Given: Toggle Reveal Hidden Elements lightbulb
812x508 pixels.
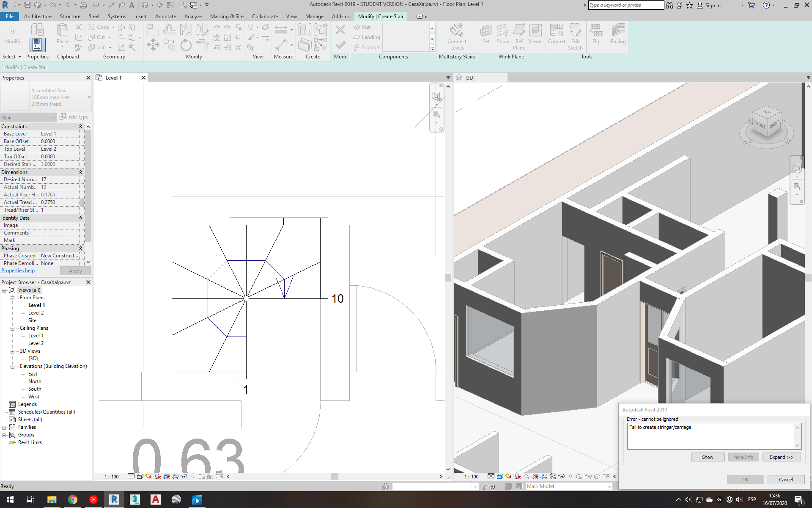Looking at the screenshot, I should pos(192,477).
